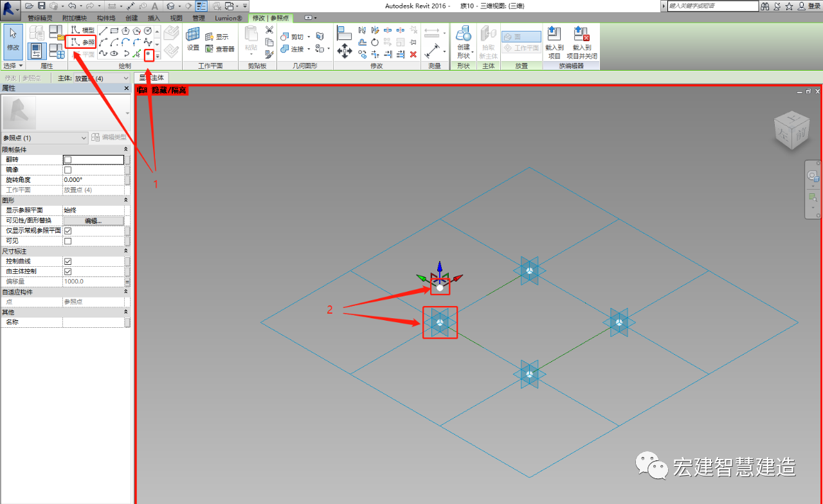Uncheck 仅显示常规参照平面 checkbox
The image size is (823, 504).
tap(68, 231)
